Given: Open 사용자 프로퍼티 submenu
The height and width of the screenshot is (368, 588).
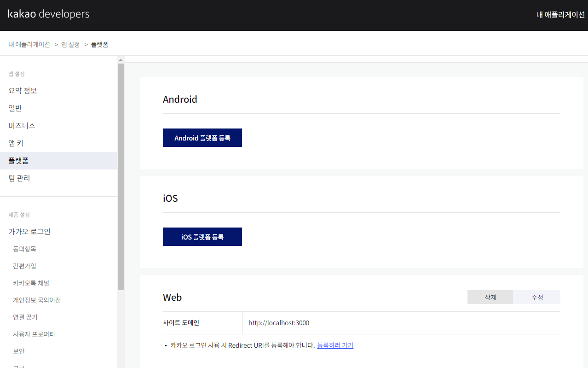Looking at the screenshot, I should (x=34, y=334).
